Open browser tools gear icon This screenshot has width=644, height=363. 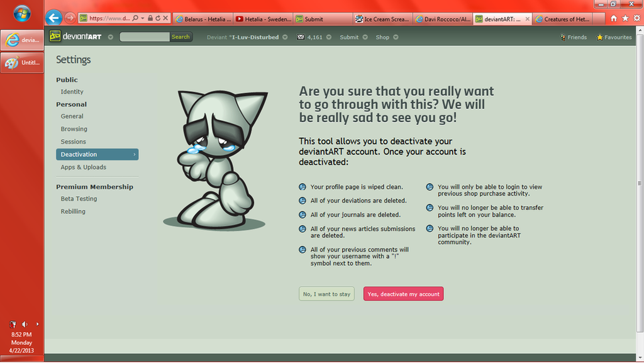coord(636,18)
